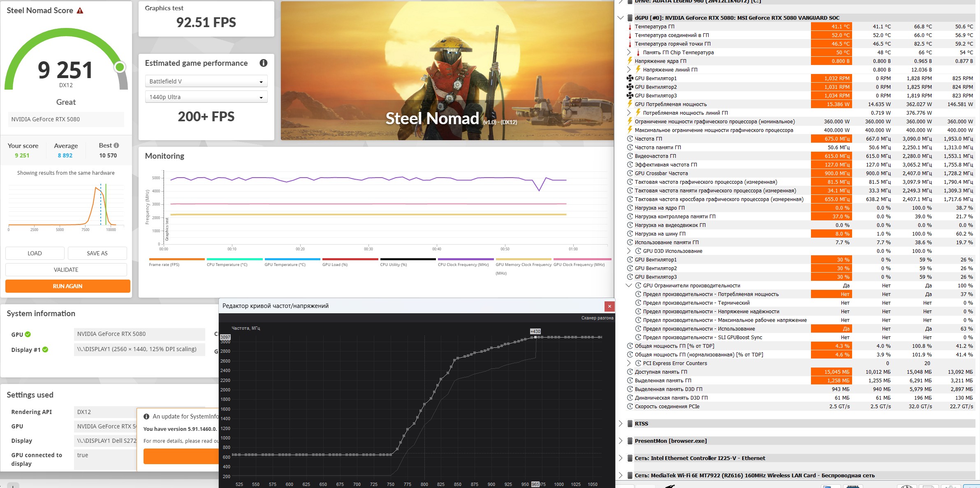The image size is (980, 488).
Task: Click the lightning icon of GPU Потребляемая мощность
Action: pyautogui.click(x=630, y=104)
